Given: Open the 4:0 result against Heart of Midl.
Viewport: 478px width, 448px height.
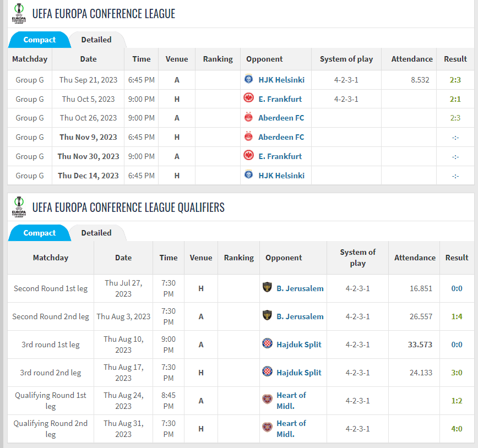Looking at the screenshot, I should [457, 429].
